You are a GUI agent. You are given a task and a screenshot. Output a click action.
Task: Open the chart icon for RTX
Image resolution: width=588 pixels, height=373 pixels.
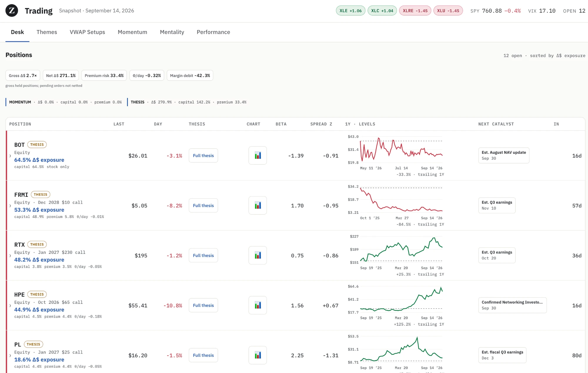point(258,255)
